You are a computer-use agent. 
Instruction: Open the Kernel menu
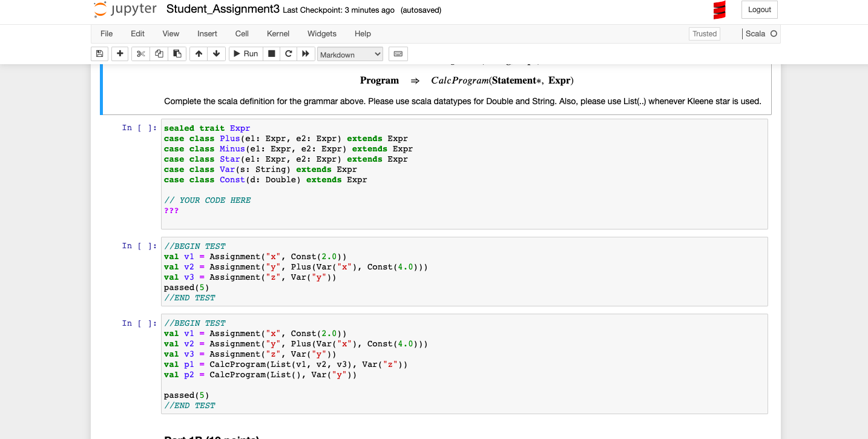(278, 34)
